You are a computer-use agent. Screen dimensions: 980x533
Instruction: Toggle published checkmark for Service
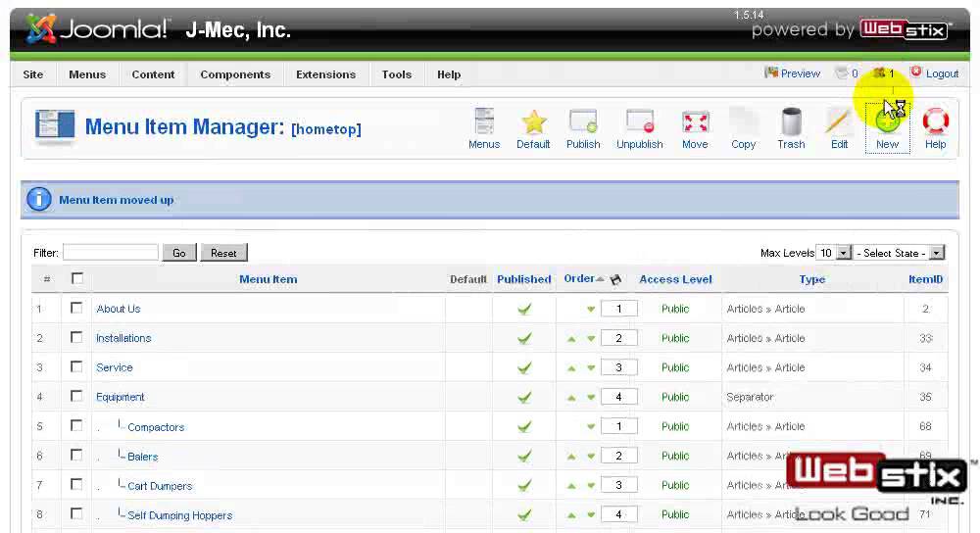[524, 367]
